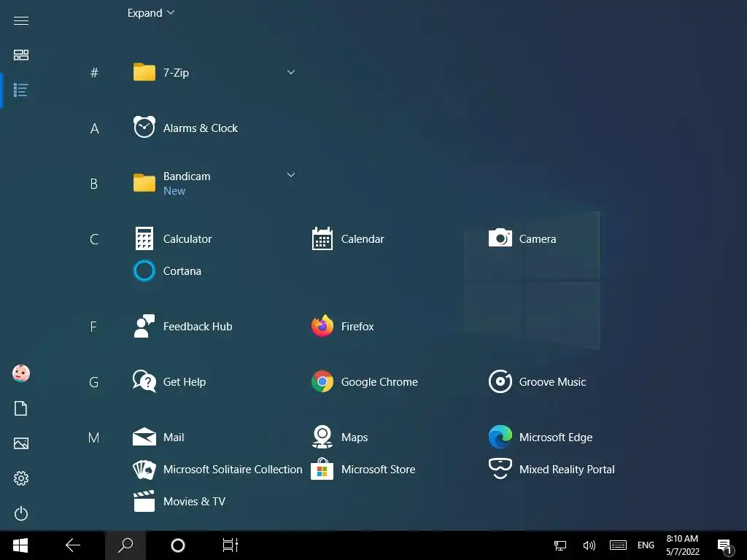The height and width of the screenshot is (560, 747).
Task: Open the Mail envelope icon
Action: click(144, 437)
